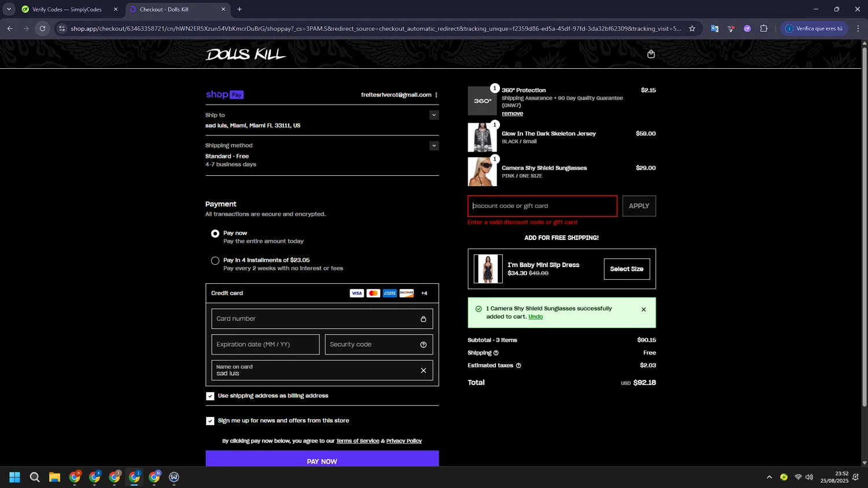Select the Pay now option
Screen dimensions: 868x488
(x=215, y=234)
